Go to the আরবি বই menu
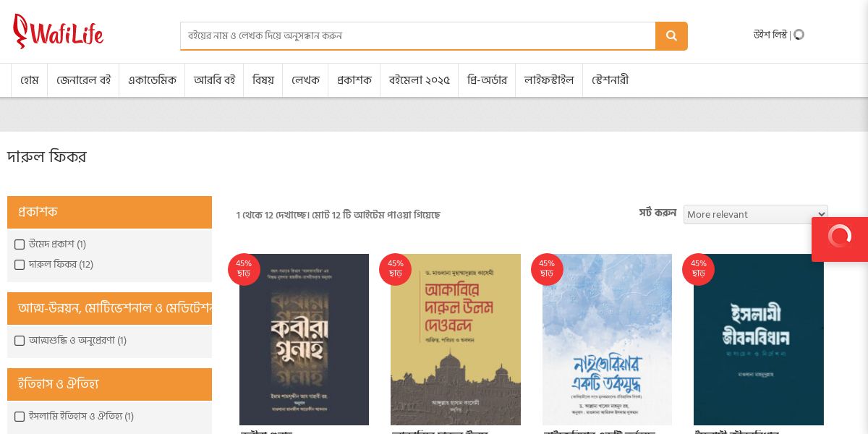The width and height of the screenshot is (868, 434). click(214, 80)
